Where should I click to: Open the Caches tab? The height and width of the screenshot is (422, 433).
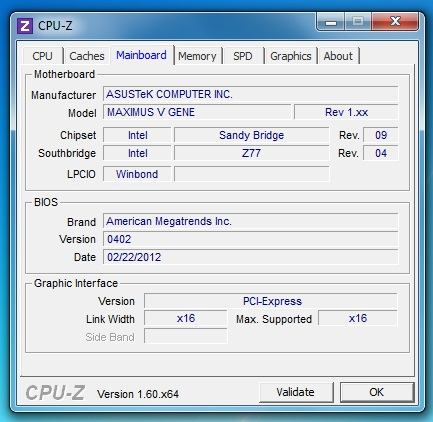pos(87,56)
